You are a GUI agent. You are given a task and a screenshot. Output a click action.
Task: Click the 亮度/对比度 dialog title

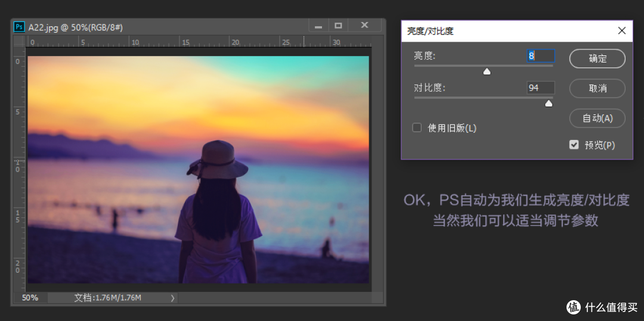tap(430, 31)
